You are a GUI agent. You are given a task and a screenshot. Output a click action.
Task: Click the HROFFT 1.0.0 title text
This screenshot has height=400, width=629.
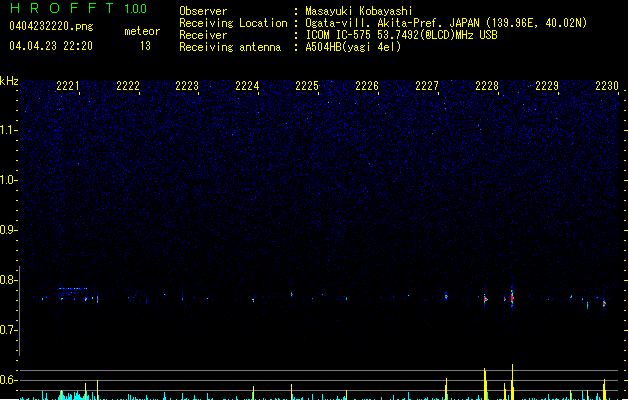click(79, 8)
